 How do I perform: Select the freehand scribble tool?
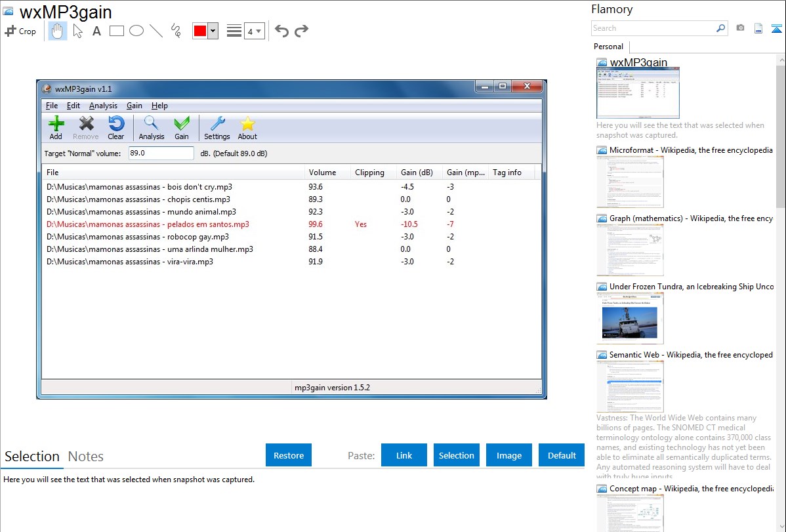[176, 31]
